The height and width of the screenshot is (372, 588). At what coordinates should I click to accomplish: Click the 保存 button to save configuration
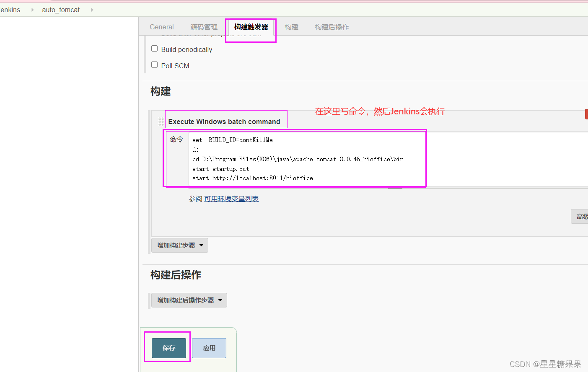[168, 348]
